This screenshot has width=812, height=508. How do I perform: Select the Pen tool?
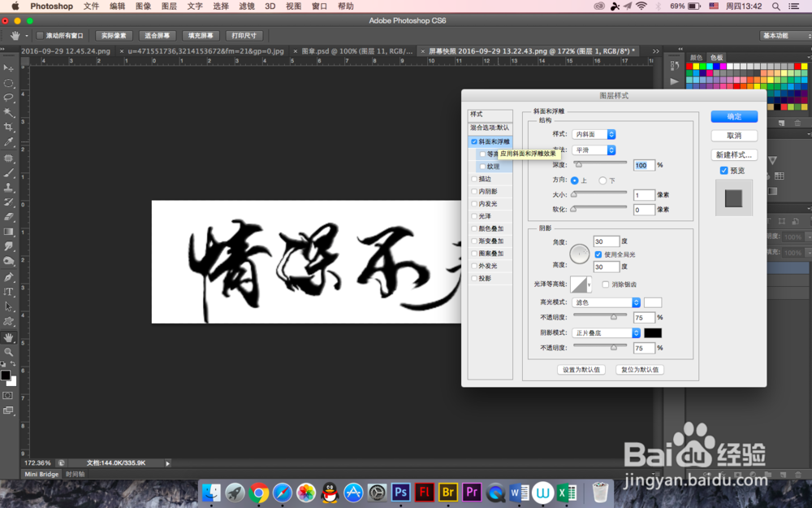point(8,277)
